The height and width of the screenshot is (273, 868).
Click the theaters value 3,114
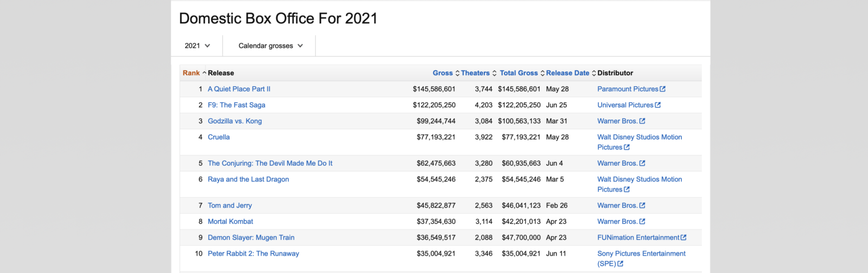pos(484,222)
